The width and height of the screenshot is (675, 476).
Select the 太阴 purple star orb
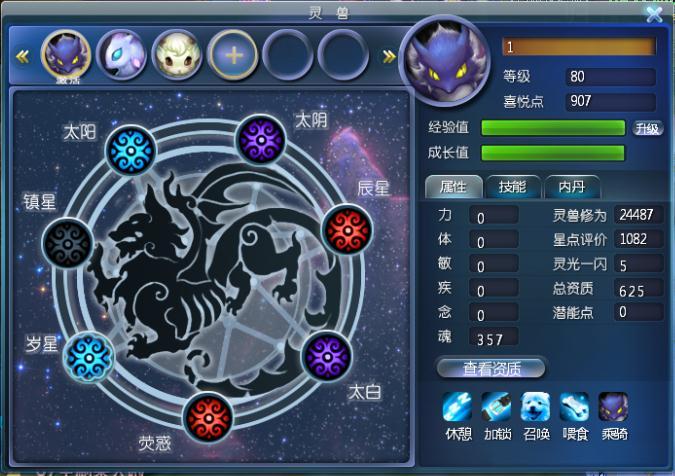261,140
